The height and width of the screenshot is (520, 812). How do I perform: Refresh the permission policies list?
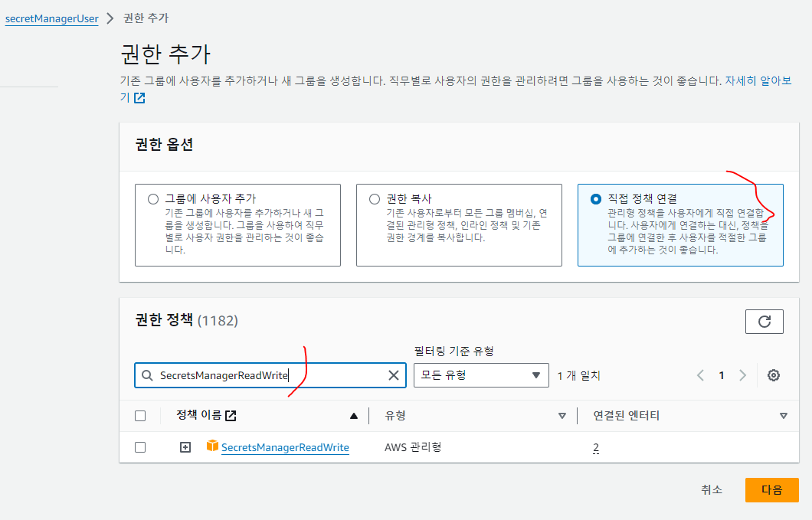click(x=765, y=322)
